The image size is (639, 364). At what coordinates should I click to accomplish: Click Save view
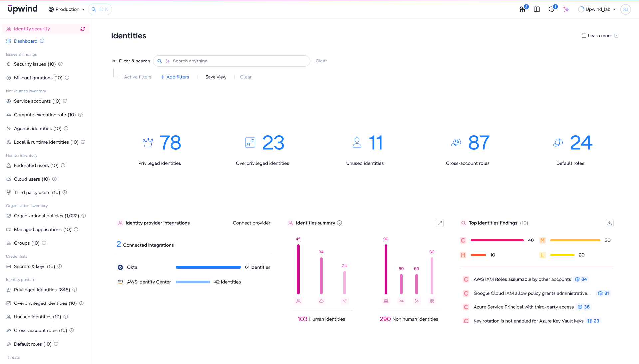click(216, 77)
